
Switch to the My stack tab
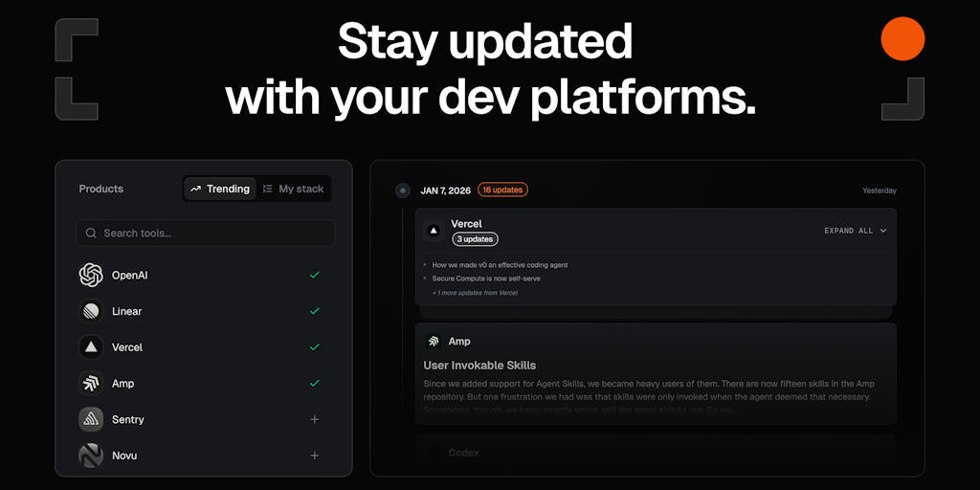click(293, 189)
